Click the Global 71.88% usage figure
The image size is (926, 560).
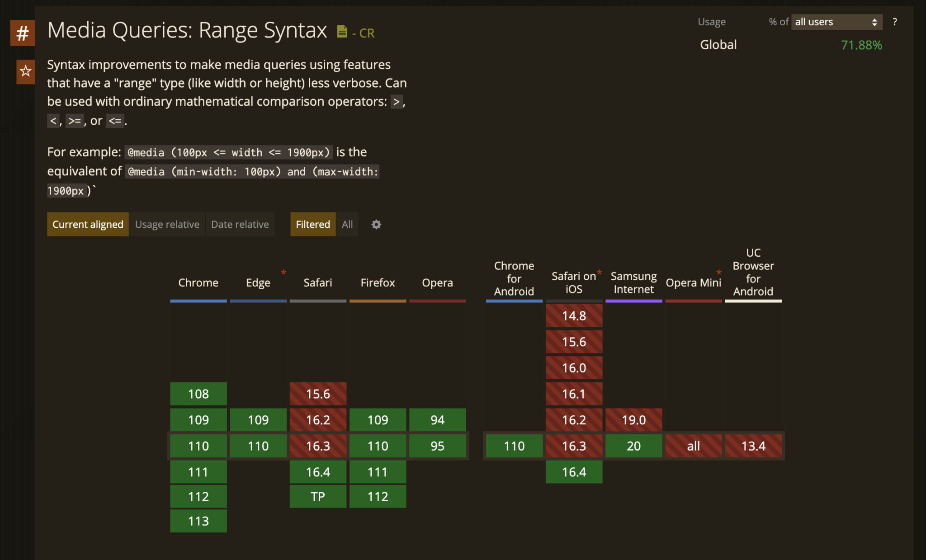(861, 45)
